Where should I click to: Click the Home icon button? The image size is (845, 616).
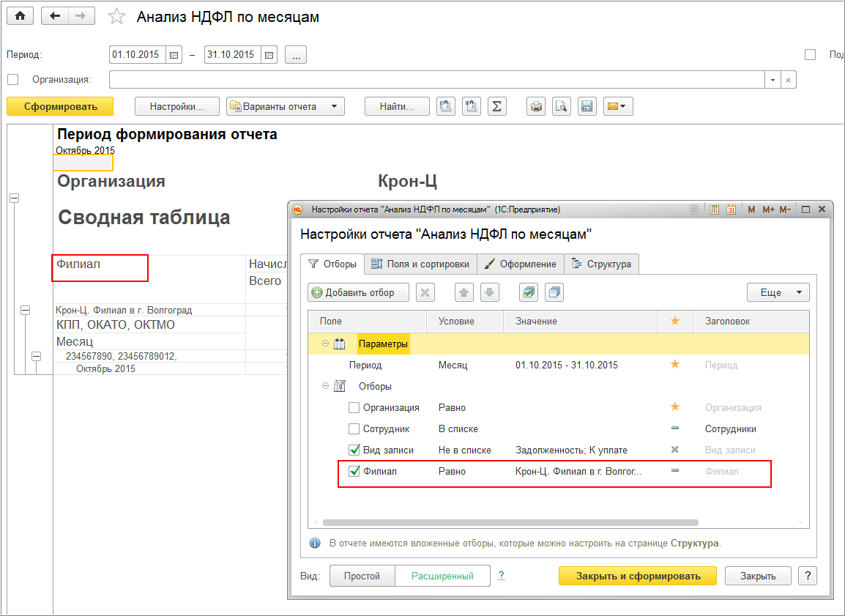click(20, 16)
